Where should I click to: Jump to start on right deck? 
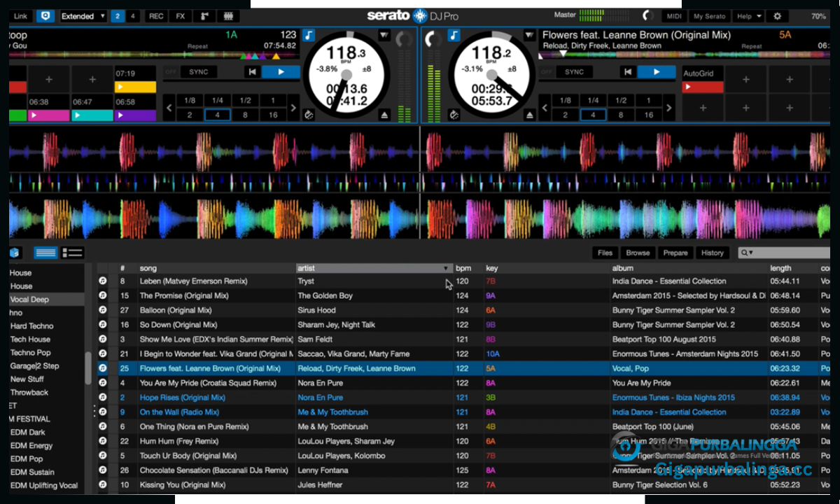coord(628,71)
